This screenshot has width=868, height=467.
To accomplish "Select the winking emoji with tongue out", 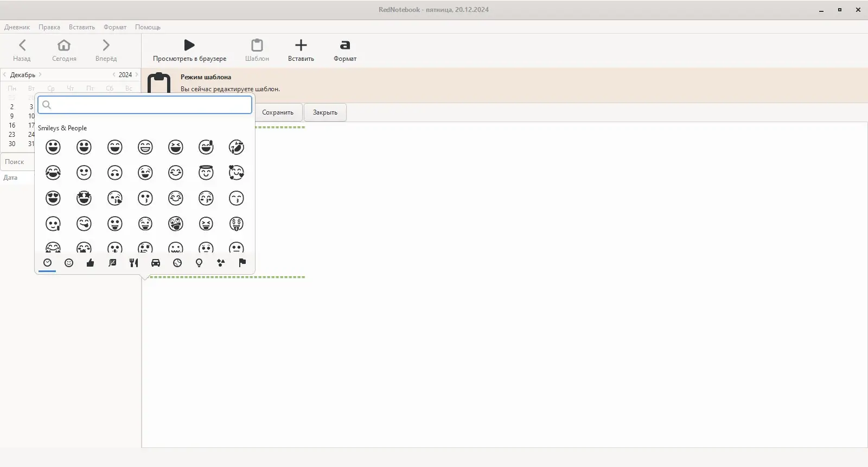I will 145,224.
